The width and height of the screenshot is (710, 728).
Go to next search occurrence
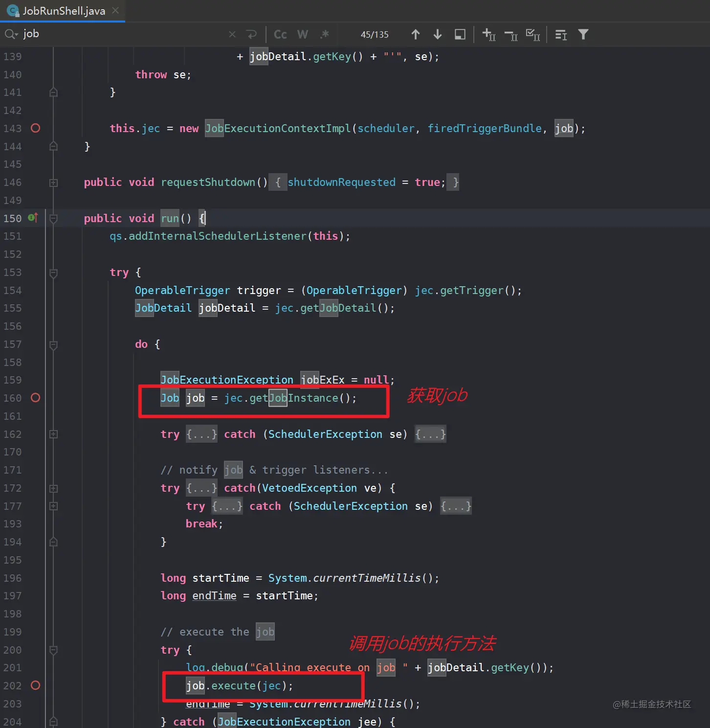click(438, 34)
